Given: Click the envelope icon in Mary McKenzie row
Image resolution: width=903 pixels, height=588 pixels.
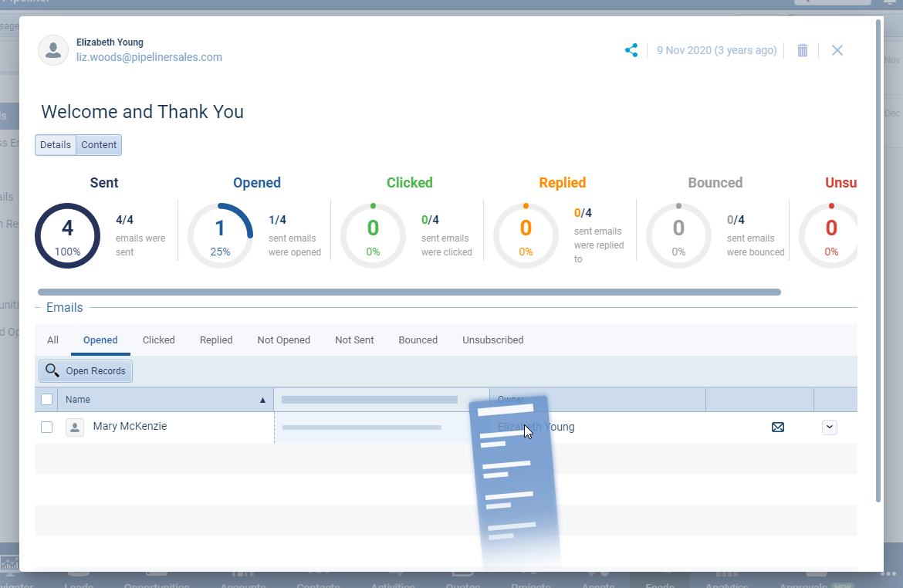Looking at the screenshot, I should tap(778, 427).
